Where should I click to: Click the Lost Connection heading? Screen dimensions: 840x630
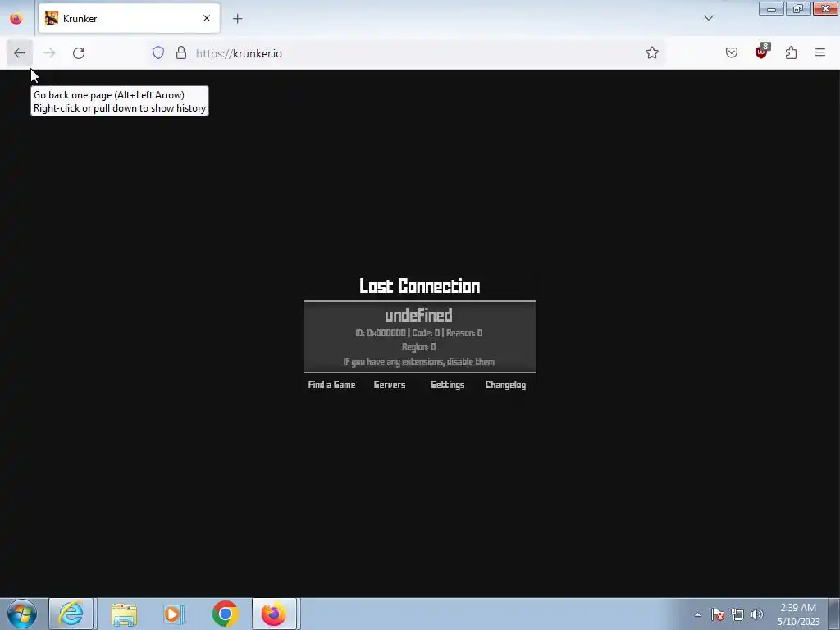(419, 286)
